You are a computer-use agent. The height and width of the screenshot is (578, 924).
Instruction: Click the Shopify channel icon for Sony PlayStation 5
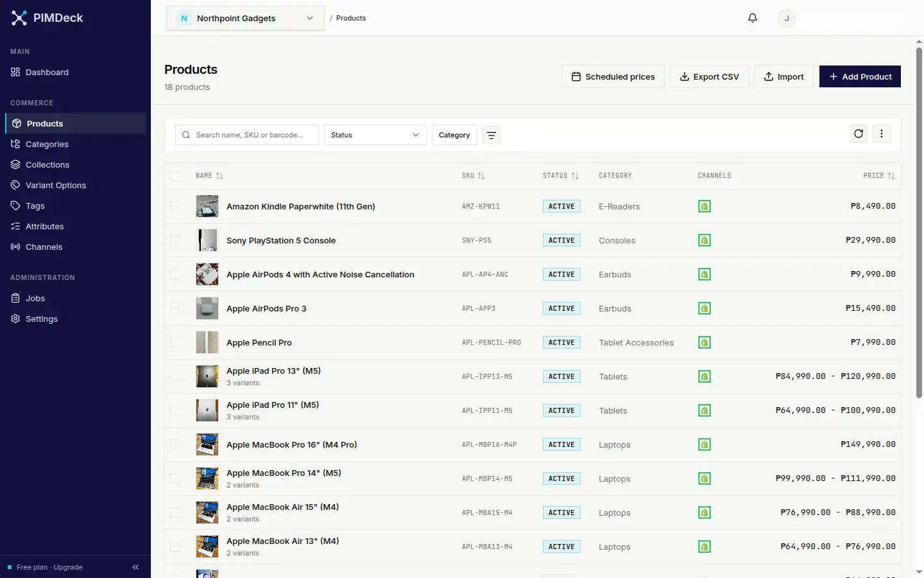pyautogui.click(x=705, y=240)
